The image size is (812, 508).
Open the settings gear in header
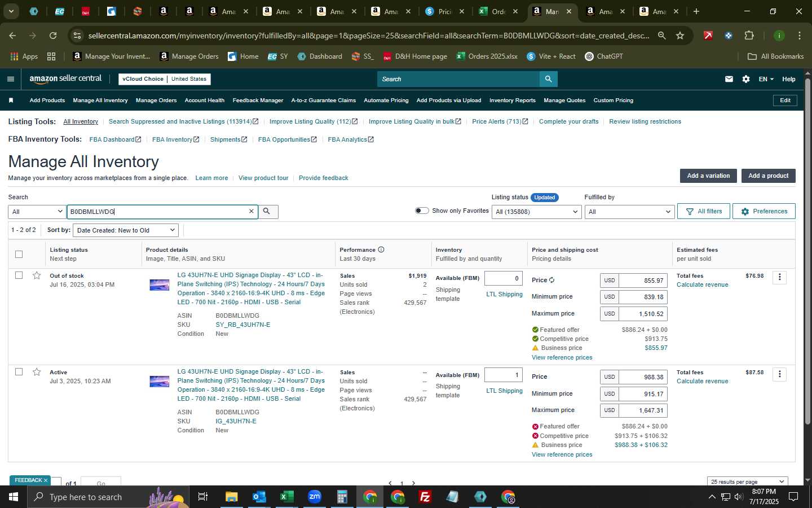point(746,79)
